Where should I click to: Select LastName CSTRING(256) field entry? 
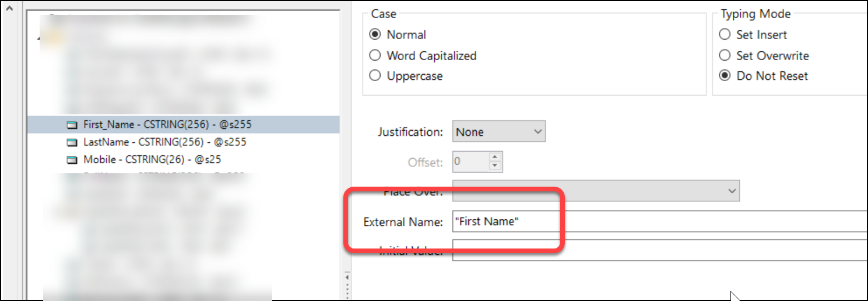point(164,142)
